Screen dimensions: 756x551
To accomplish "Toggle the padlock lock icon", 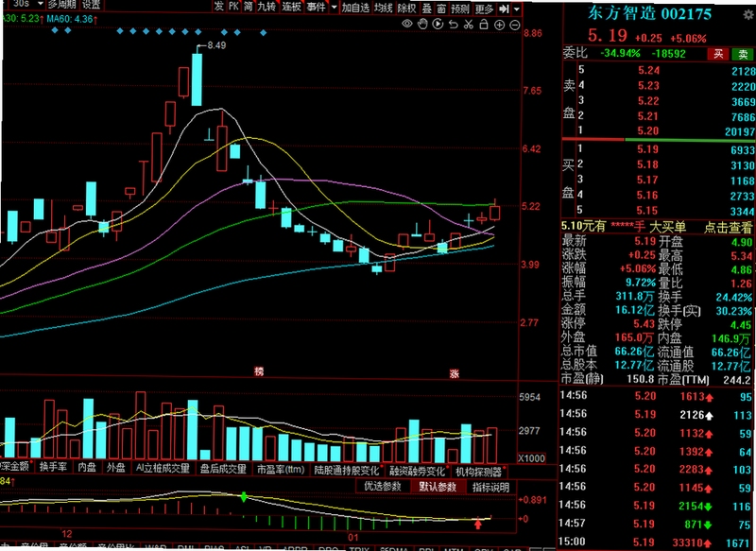I will coord(484,25).
